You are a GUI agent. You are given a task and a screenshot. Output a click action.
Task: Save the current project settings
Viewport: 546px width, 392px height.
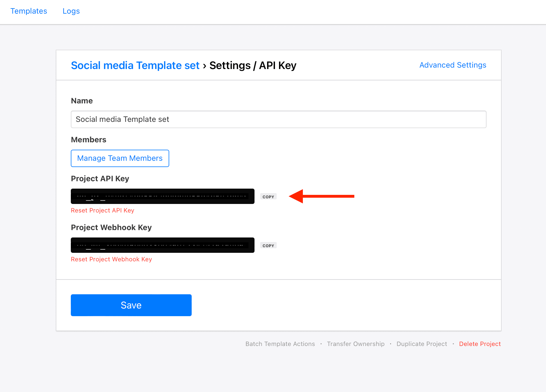[x=131, y=305]
